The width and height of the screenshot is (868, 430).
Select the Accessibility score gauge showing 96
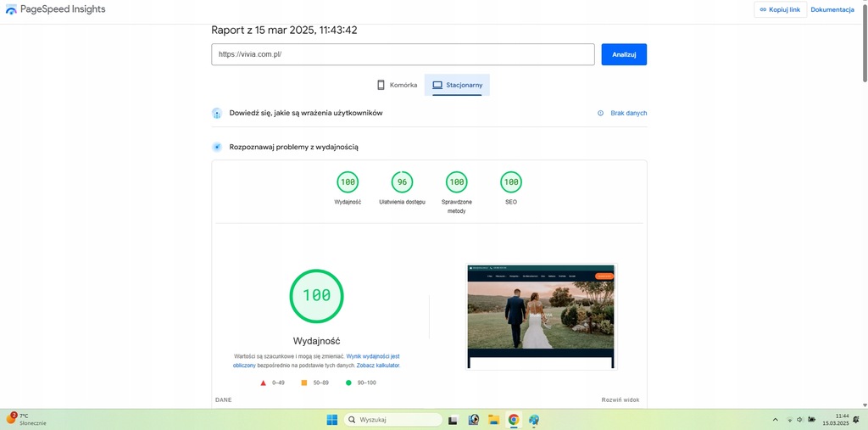point(402,182)
